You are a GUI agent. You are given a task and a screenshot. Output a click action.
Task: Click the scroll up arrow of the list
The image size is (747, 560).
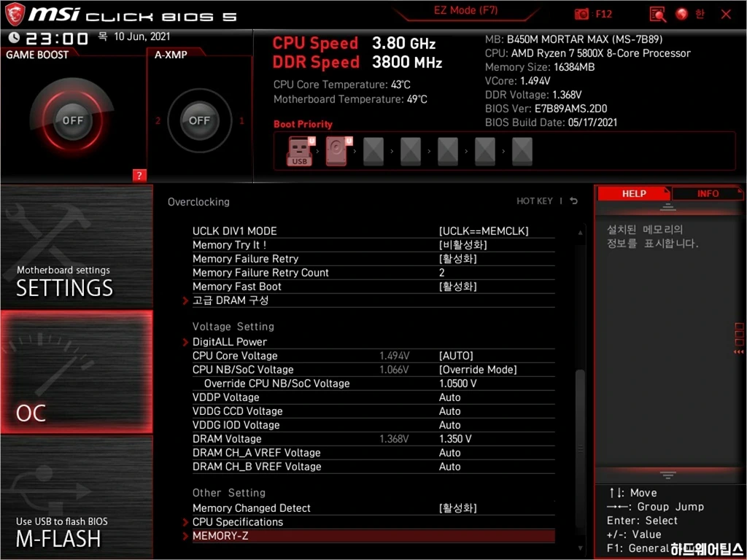coord(580,233)
